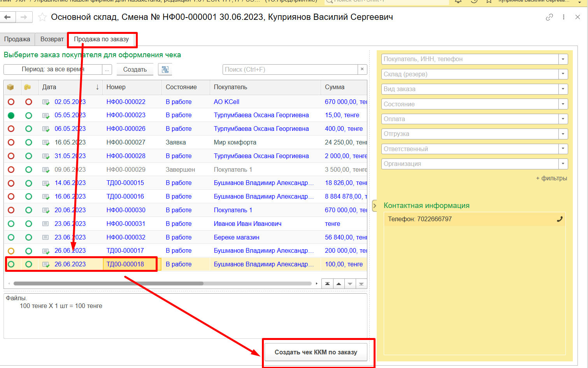588x368 pixels.
Task: Click the phone call icon beside Телефон
Action: pos(560,219)
